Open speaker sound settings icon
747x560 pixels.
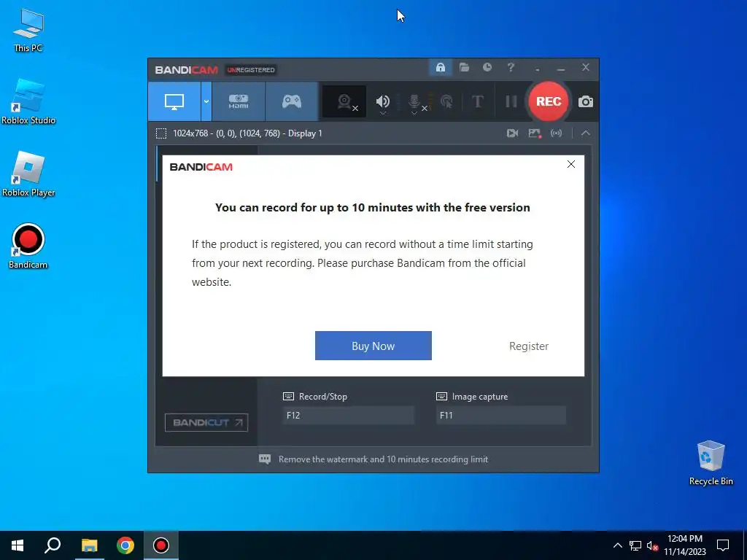click(382, 101)
